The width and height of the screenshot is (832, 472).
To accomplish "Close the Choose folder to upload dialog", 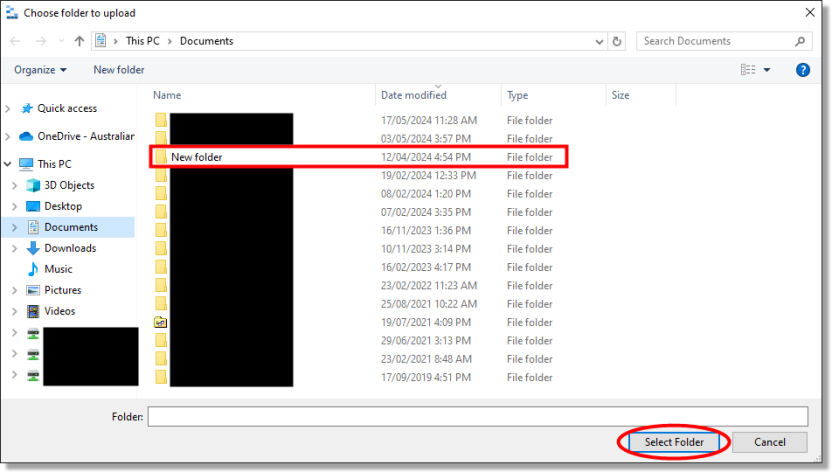I will (810, 12).
